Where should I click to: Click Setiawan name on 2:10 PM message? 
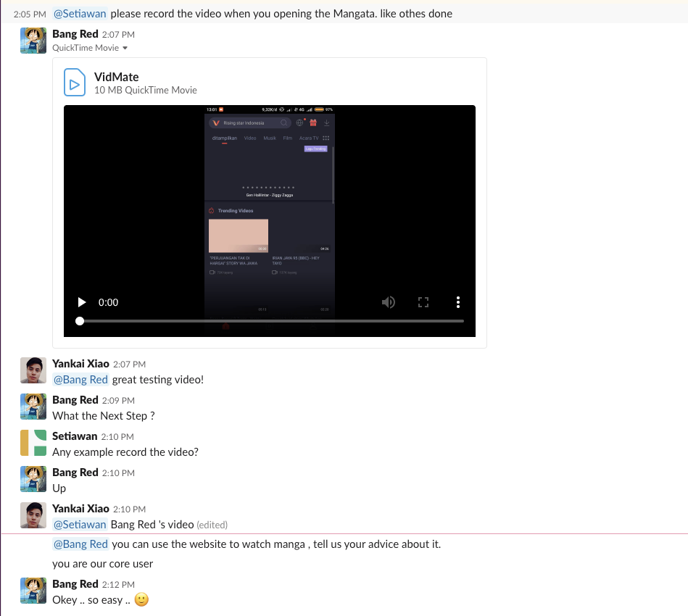point(75,436)
